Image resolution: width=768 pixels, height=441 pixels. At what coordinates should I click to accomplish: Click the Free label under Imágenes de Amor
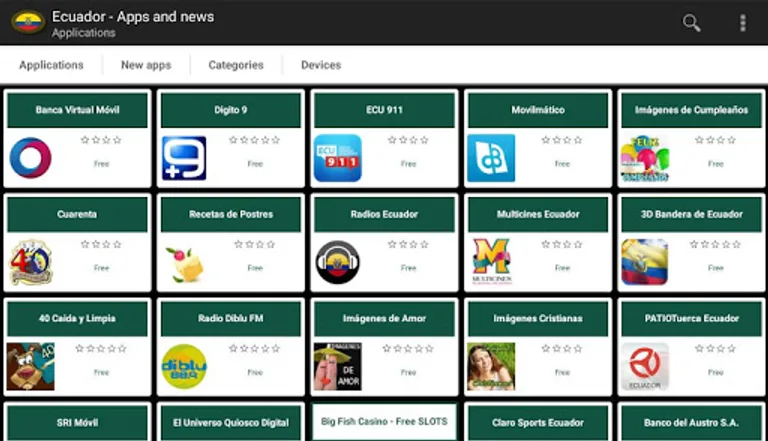[408, 372]
